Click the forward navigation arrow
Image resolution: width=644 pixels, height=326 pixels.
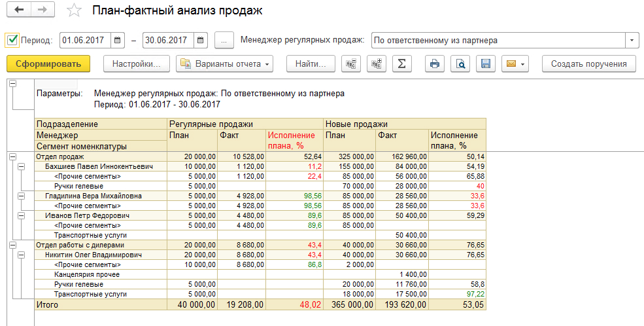coord(42,10)
